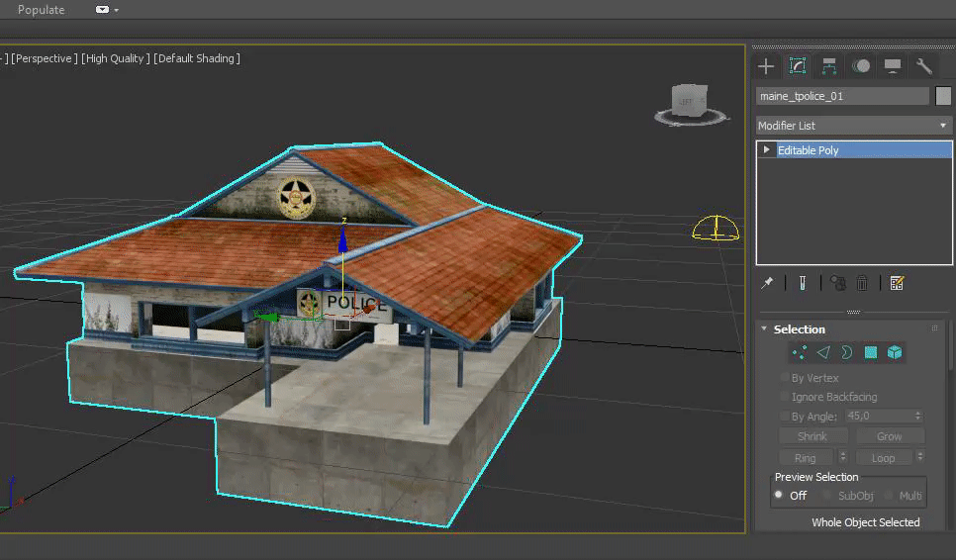Collapse the Selection rollout

point(763,329)
